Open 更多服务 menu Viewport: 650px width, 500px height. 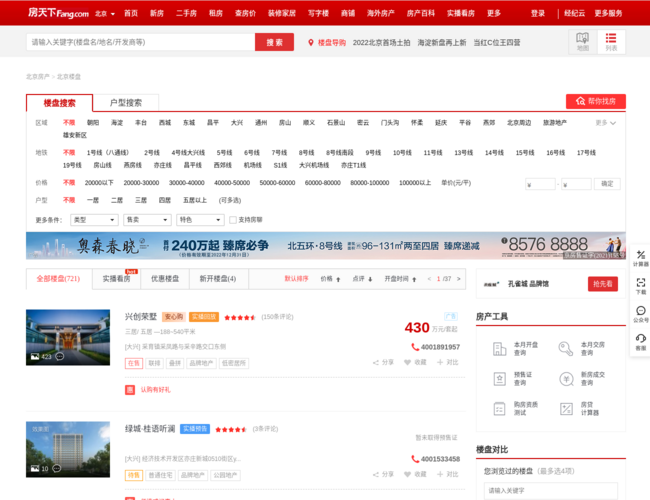pos(608,13)
